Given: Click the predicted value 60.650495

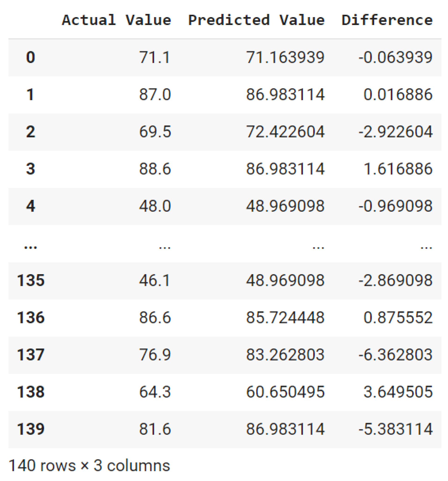Looking at the screenshot, I should pyautogui.click(x=285, y=392).
